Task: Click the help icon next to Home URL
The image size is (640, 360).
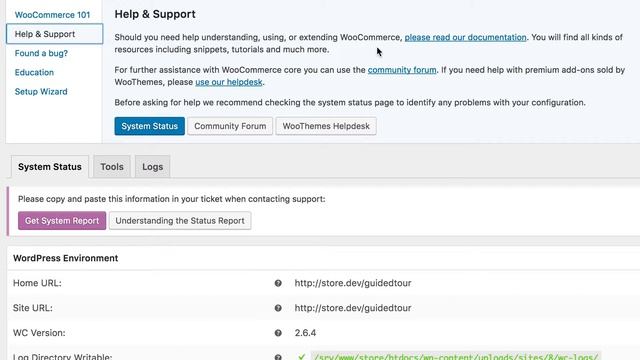Action: click(x=278, y=283)
